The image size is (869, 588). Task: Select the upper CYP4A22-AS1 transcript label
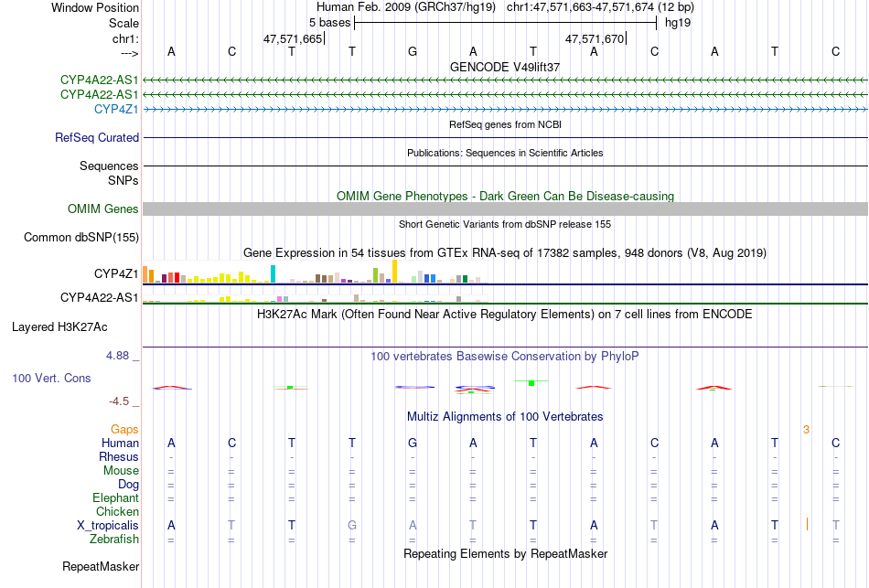click(x=99, y=80)
